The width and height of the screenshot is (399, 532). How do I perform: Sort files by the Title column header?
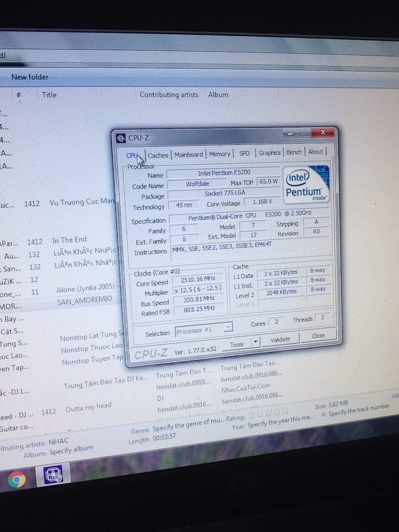(x=49, y=95)
